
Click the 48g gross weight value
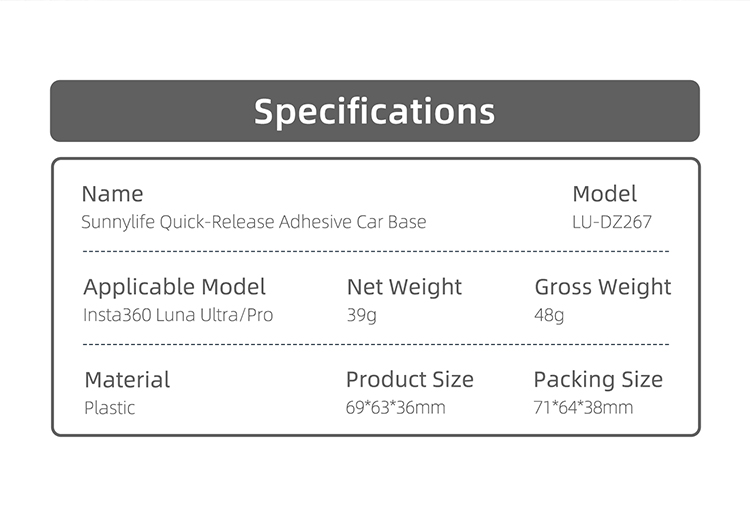(549, 315)
